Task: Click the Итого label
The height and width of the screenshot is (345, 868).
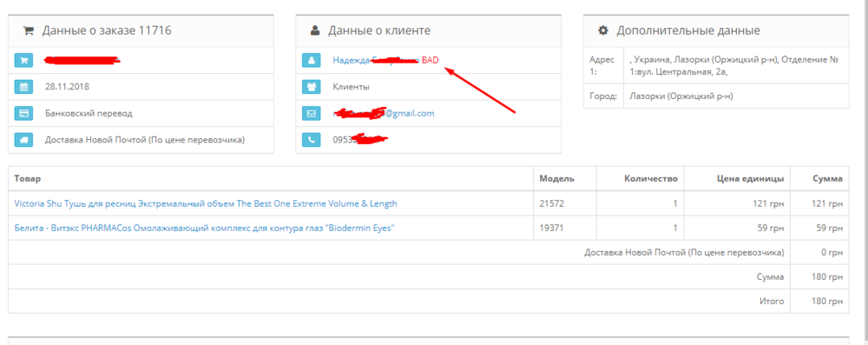Action: coord(772,302)
